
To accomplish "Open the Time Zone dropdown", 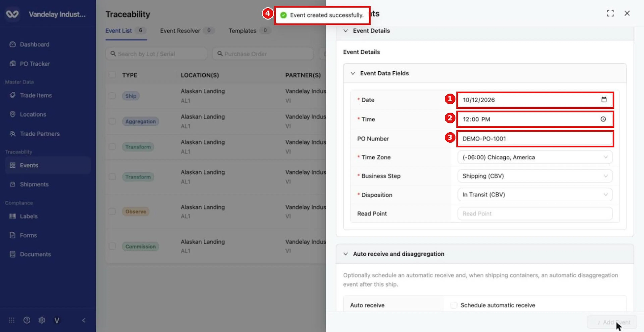I will (535, 157).
